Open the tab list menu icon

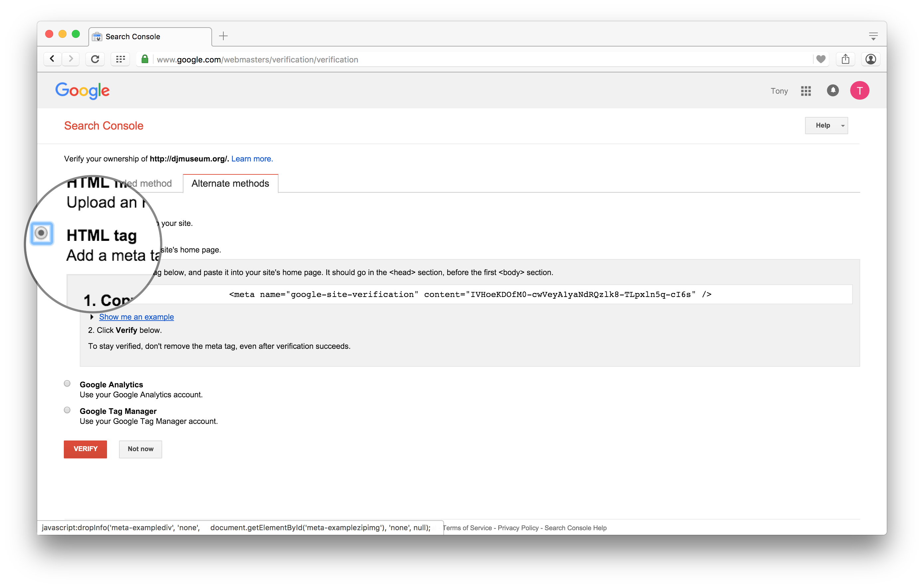click(873, 37)
